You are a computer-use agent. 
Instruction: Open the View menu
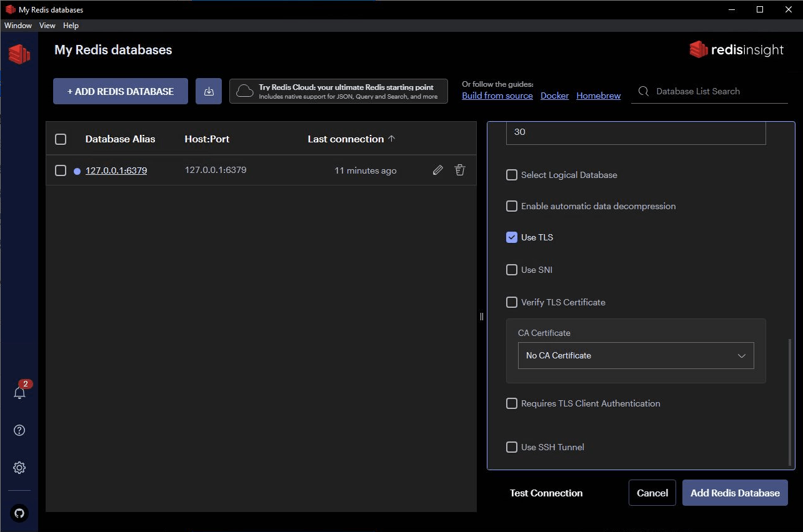tap(47, 26)
